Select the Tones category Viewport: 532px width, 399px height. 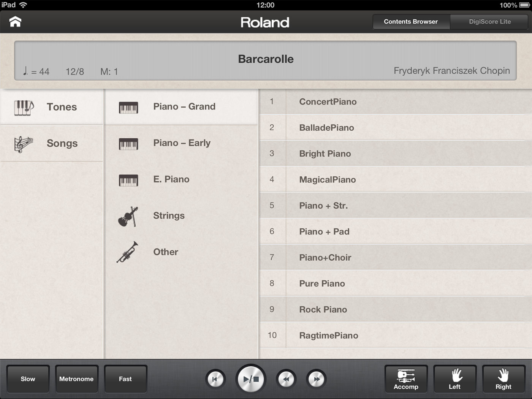pyautogui.click(x=51, y=107)
